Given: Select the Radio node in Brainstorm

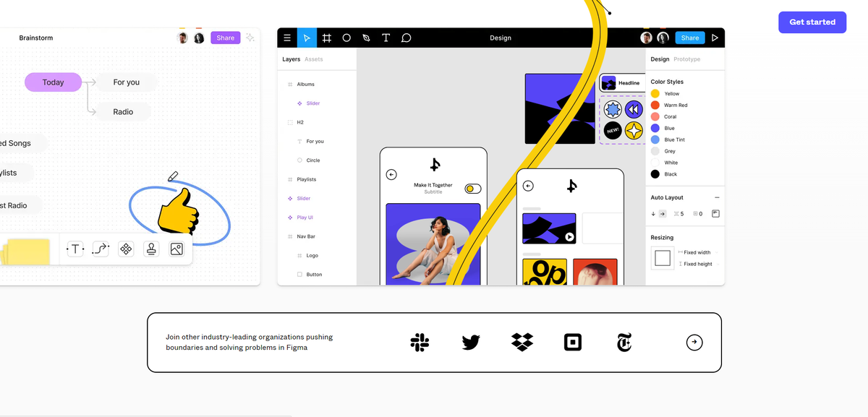Looking at the screenshot, I should pos(123,112).
